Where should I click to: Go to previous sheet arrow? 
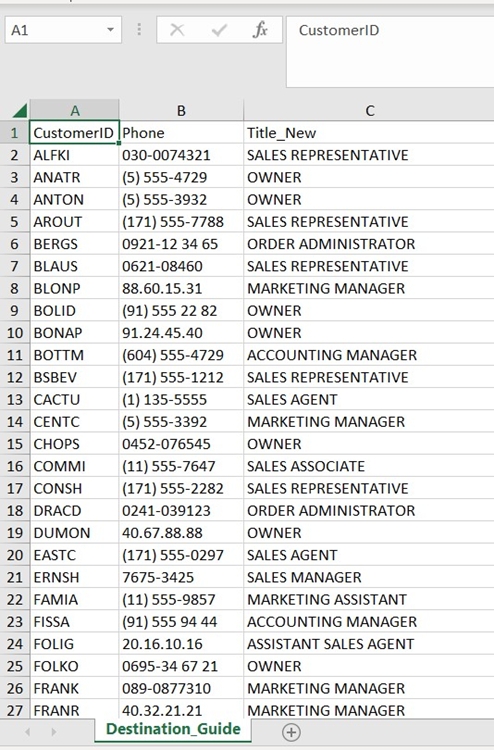click(x=28, y=732)
